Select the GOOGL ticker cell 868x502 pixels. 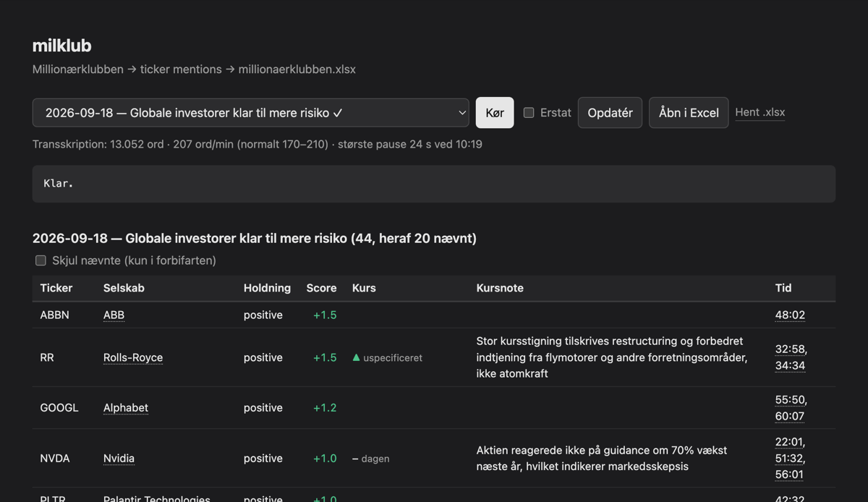pyautogui.click(x=59, y=407)
